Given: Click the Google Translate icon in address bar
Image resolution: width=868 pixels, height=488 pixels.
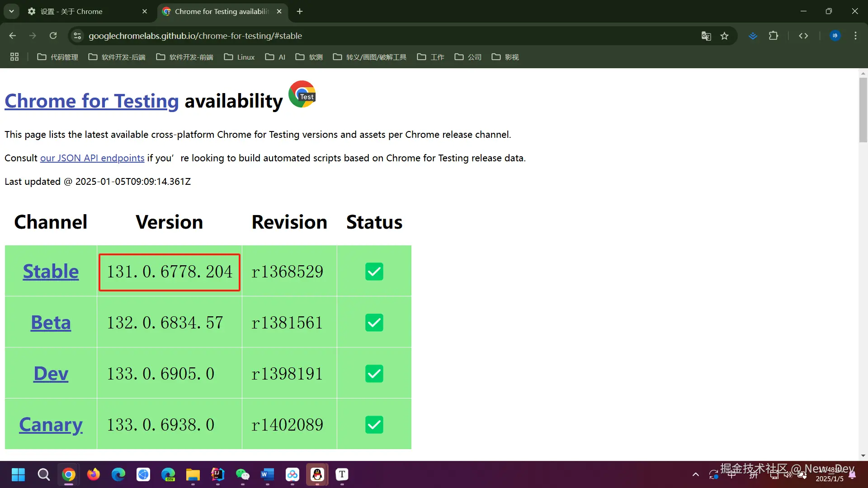Looking at the screenshot, I should (x=706, y=36).
